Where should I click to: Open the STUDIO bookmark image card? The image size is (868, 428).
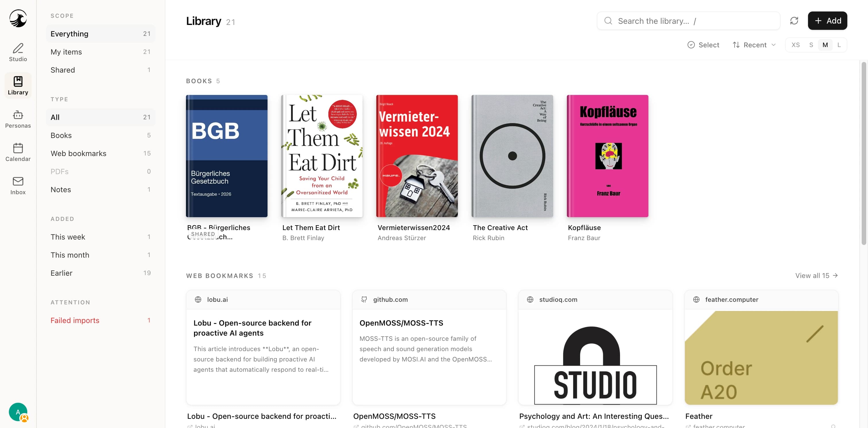[595, 347]
